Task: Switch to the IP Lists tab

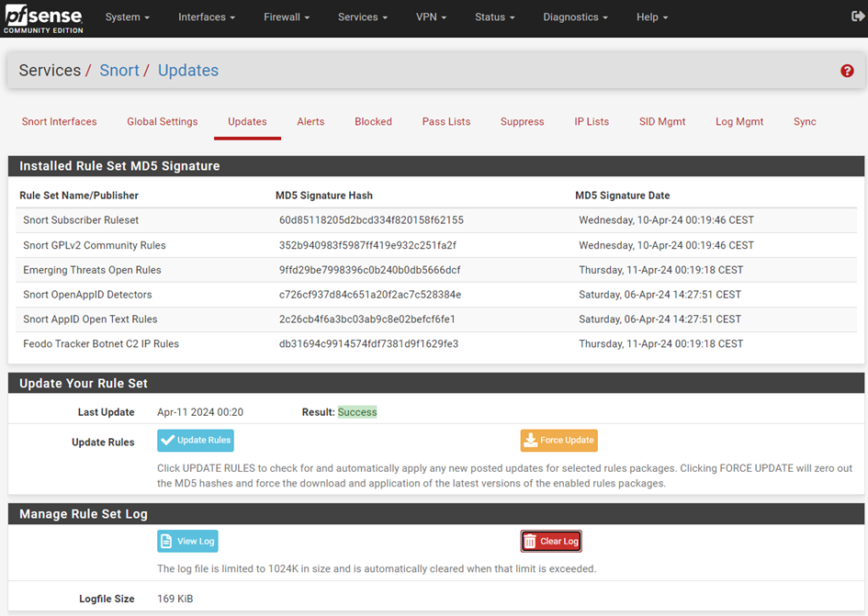Action: click(592, 122)
